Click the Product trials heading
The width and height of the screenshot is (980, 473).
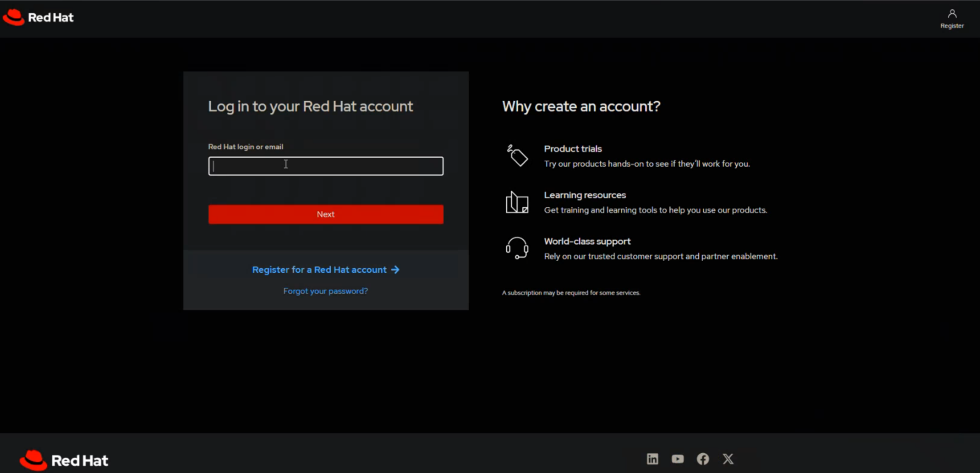point(573,148)
